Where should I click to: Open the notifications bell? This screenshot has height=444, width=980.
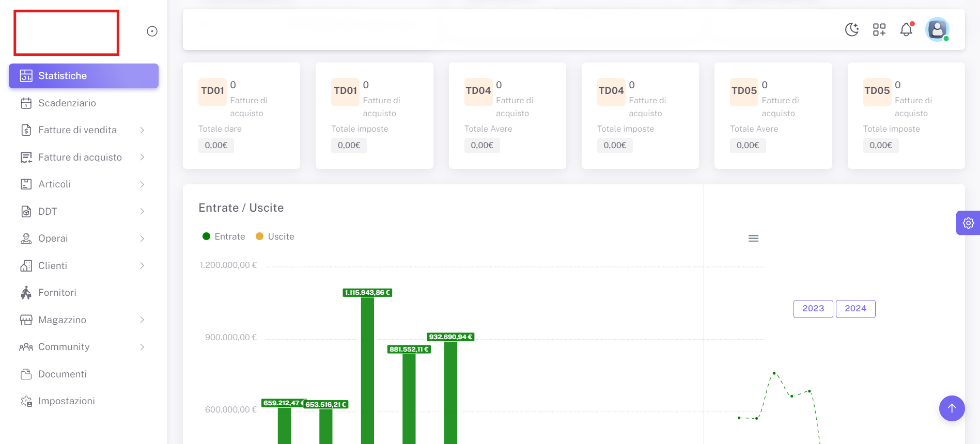[x=906, y=29]
